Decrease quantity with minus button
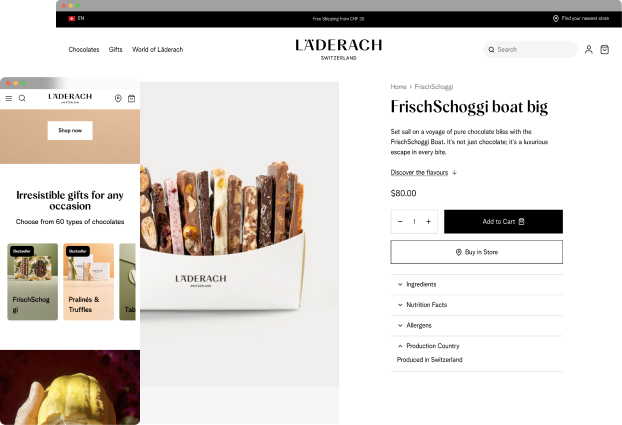 tap(400, 221)
